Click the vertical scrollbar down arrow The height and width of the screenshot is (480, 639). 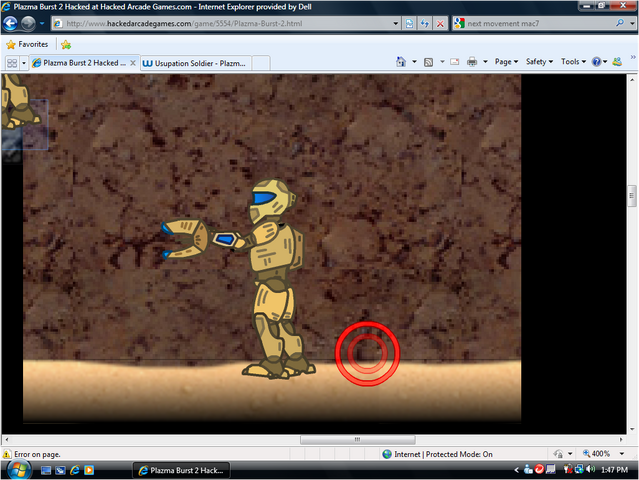(632, 429)
